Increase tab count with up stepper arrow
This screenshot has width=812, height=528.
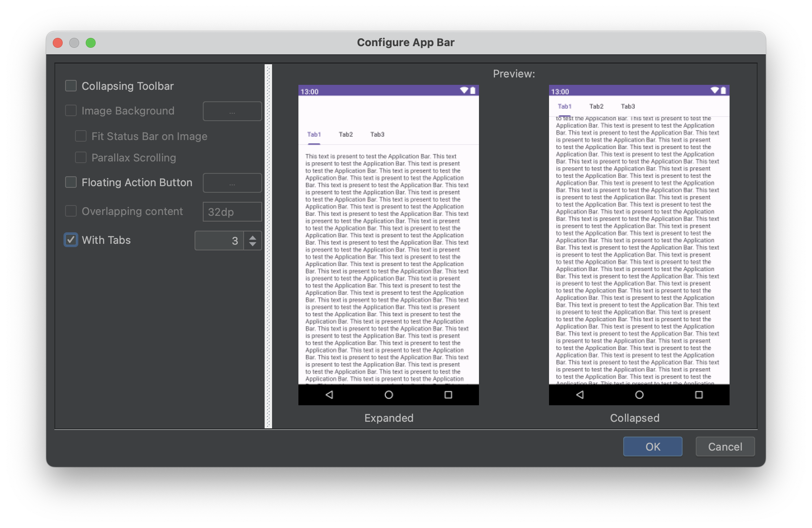(253, 236)
